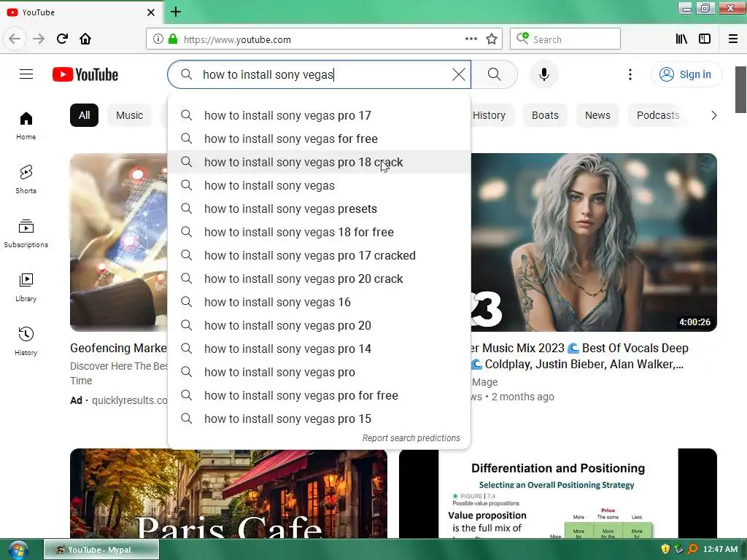Screen dimensions: 747x560
Task: Toggle the browser sidebar icon
Action: coord(705,39)
